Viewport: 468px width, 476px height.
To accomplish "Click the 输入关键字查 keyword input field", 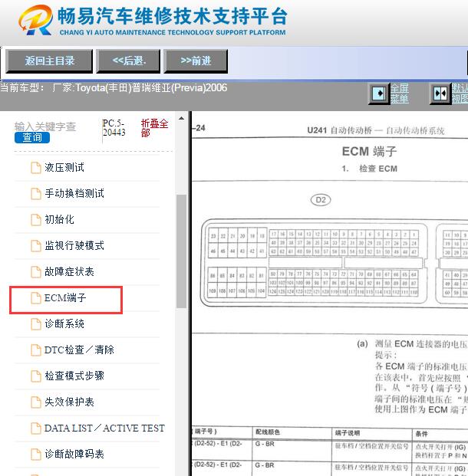I will (45, 126).
